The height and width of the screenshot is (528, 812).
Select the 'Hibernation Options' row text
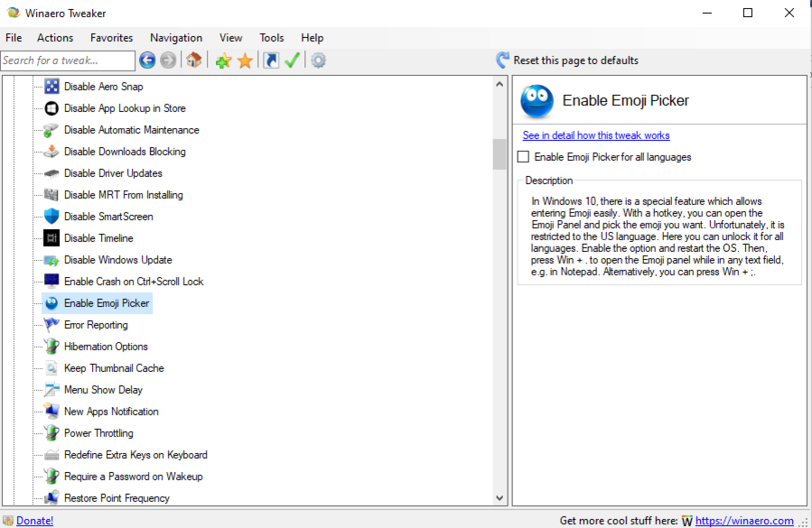[106, 347]
